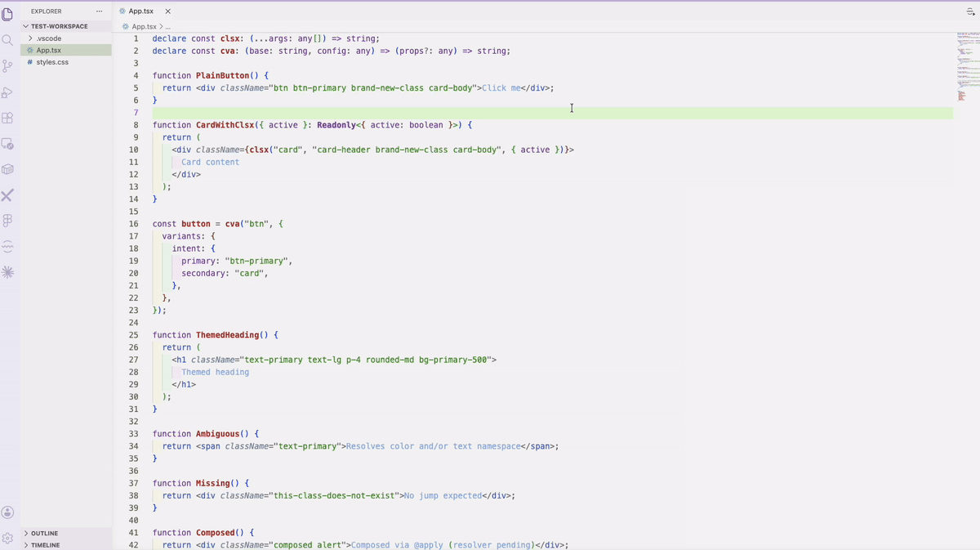Click "composed alert" class string on line 42
This screenshot has height=550, width=980.
(x=310, y=545)
